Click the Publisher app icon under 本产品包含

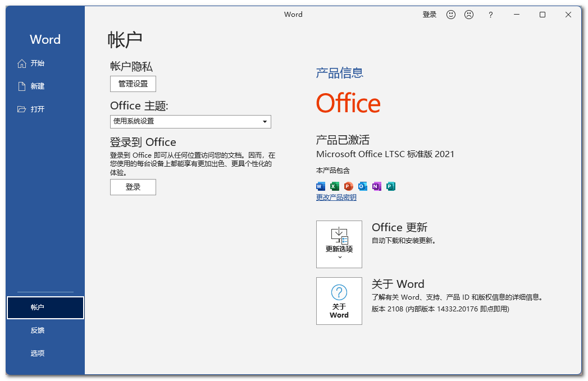click(x=391, y=186)
